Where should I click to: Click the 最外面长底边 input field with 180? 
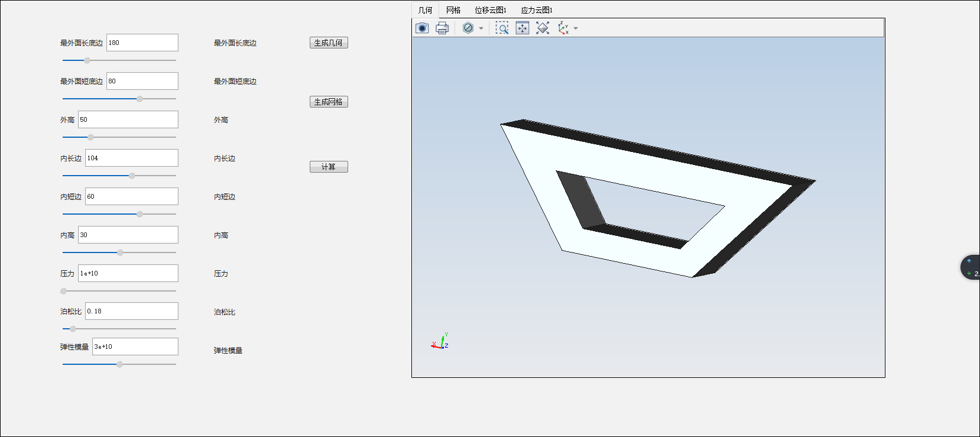[142, 43]
